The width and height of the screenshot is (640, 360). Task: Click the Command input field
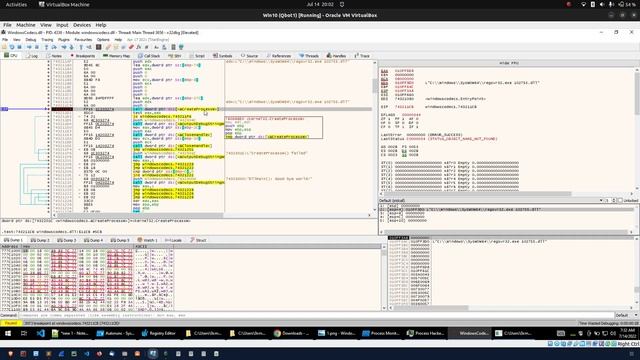[x=316, y=315]
